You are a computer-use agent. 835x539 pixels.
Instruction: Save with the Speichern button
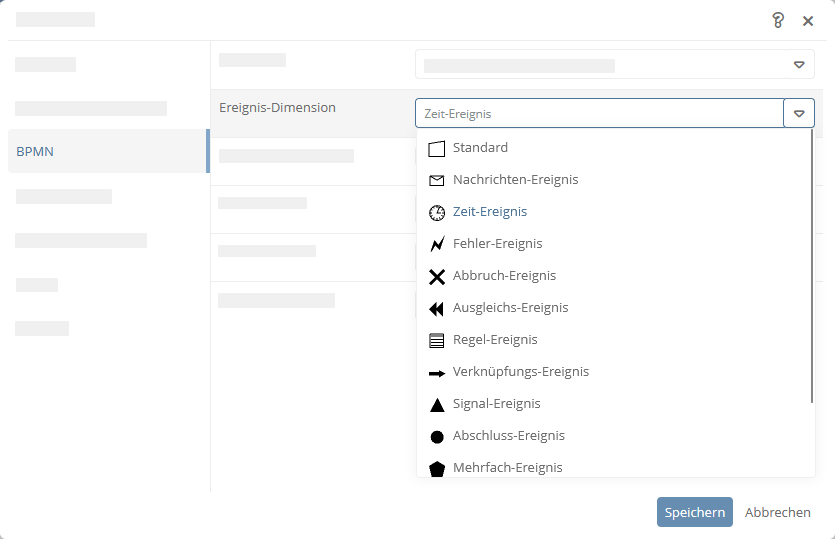(694, 512)
